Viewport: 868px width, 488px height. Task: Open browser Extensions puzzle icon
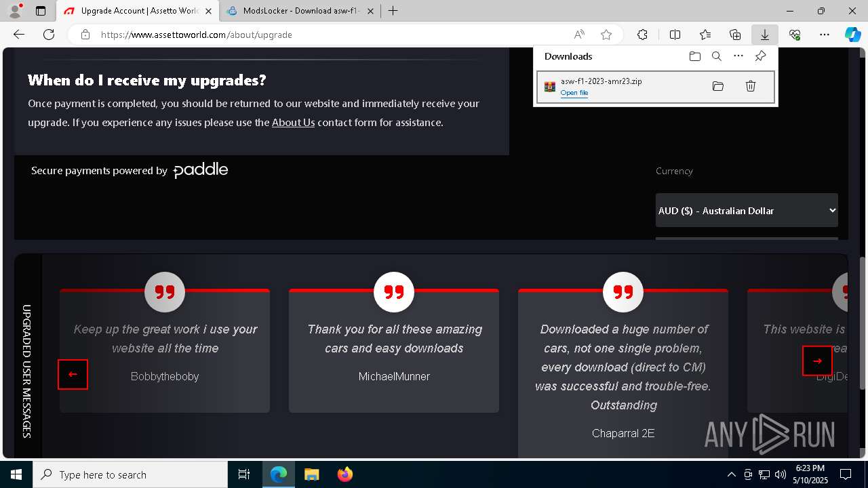pyautogui.click(x=642, y=35)
